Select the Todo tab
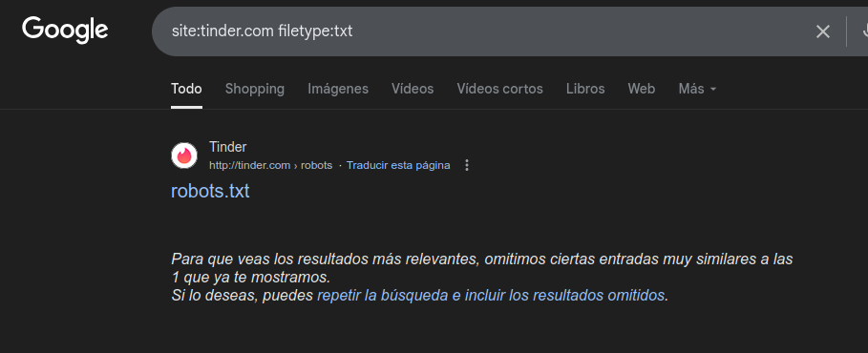The height and width of the screenshot is (353, 868). [186, 89]
